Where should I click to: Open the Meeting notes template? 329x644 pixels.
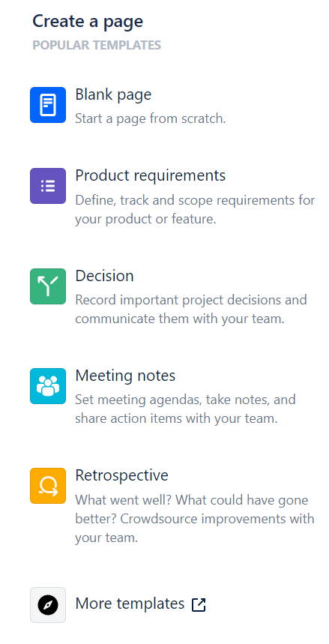(125, 376)
